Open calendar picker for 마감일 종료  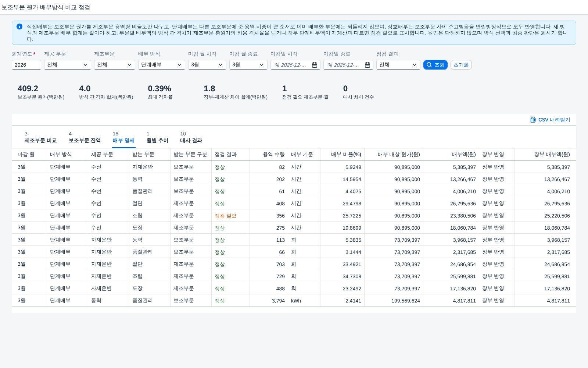(x=367, y=65)
